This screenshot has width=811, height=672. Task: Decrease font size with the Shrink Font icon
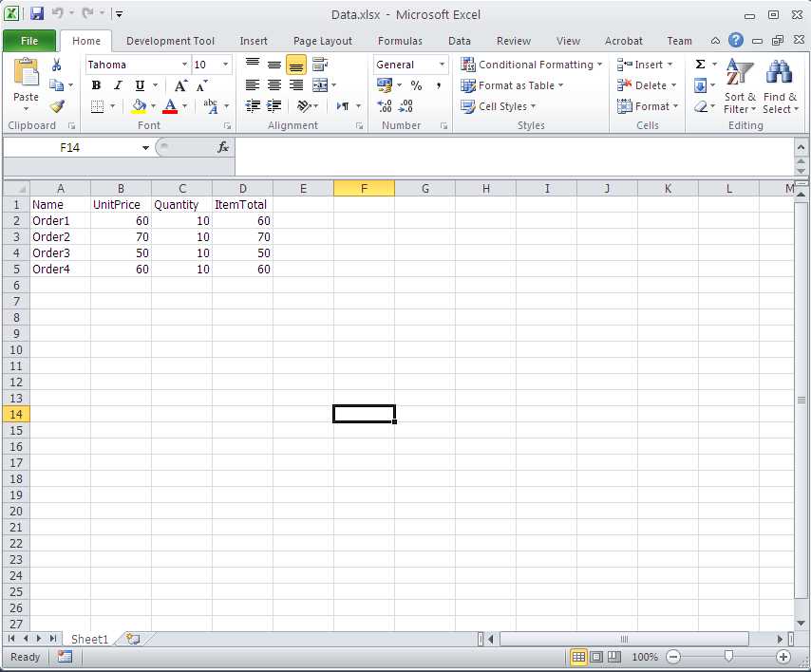(x=201, y=85)
